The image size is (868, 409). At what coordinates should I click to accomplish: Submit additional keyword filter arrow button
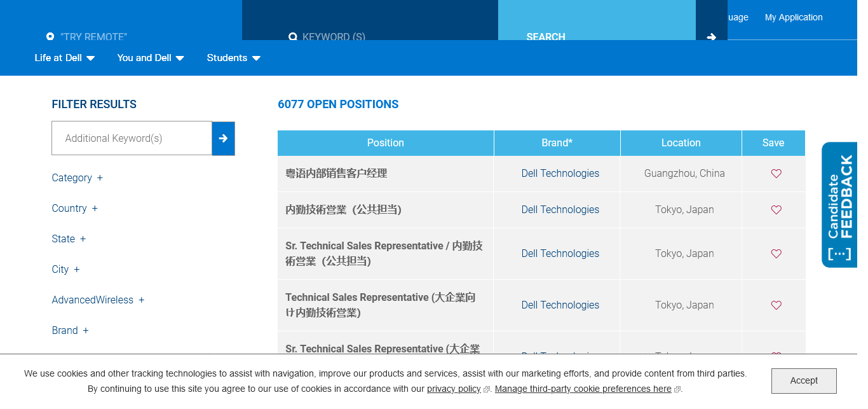(223, 138)
